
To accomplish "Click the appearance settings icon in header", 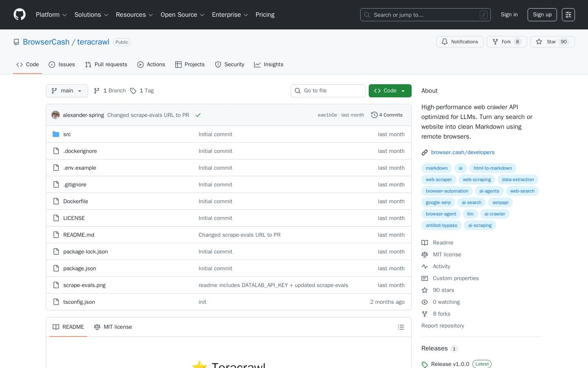I will [568, 15].
